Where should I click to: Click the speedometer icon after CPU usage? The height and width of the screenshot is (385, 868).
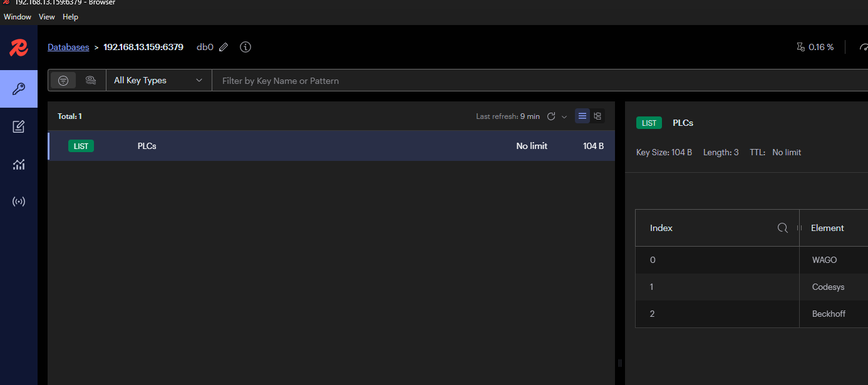[864, 47]
